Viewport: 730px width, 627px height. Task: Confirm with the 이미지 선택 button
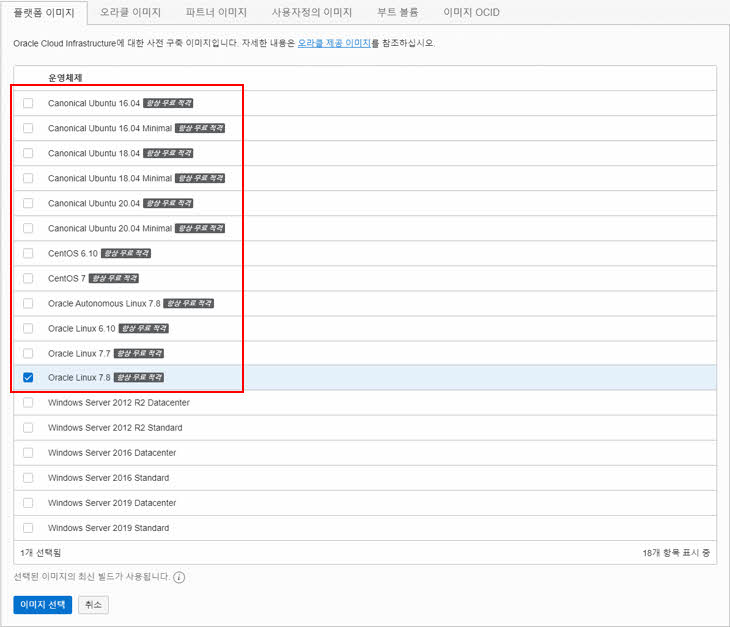click(43, 605)
